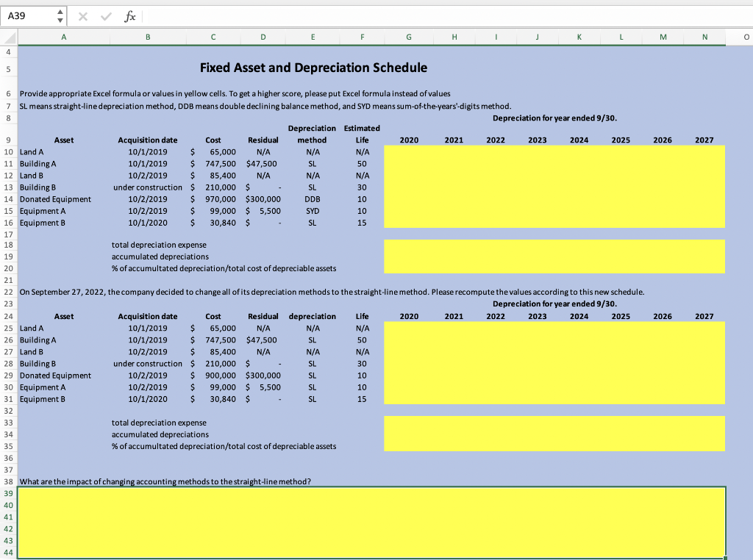Select the Fixed Asset and Depreciation Schedule title cell
Viewport: 753px width, 560px height.
coord(314,68)
